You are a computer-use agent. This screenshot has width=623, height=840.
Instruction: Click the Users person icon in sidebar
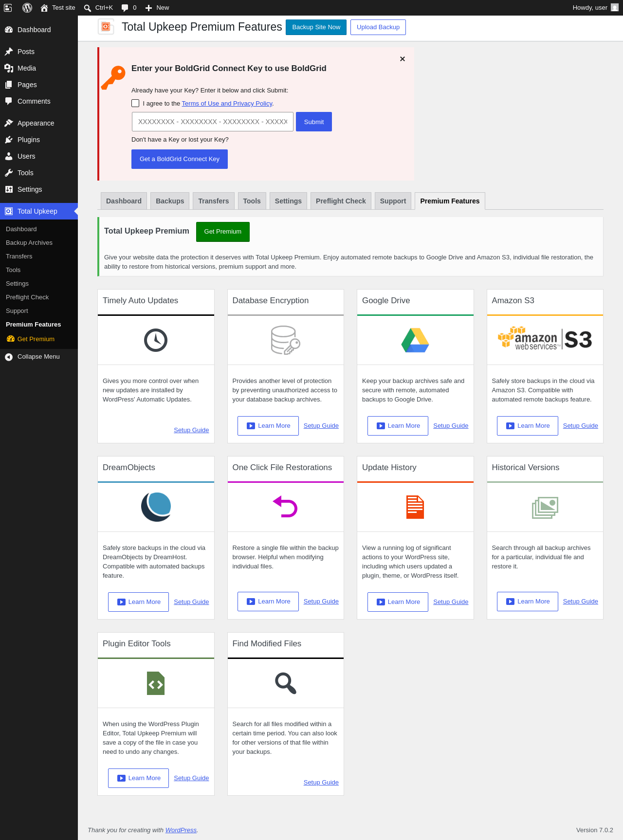(x=9, y=156)
